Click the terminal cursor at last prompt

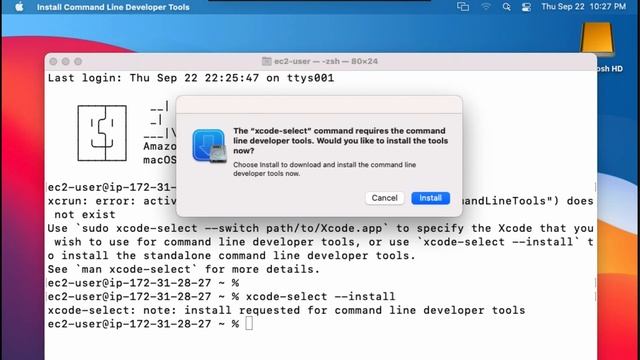[x=249, y=324]
